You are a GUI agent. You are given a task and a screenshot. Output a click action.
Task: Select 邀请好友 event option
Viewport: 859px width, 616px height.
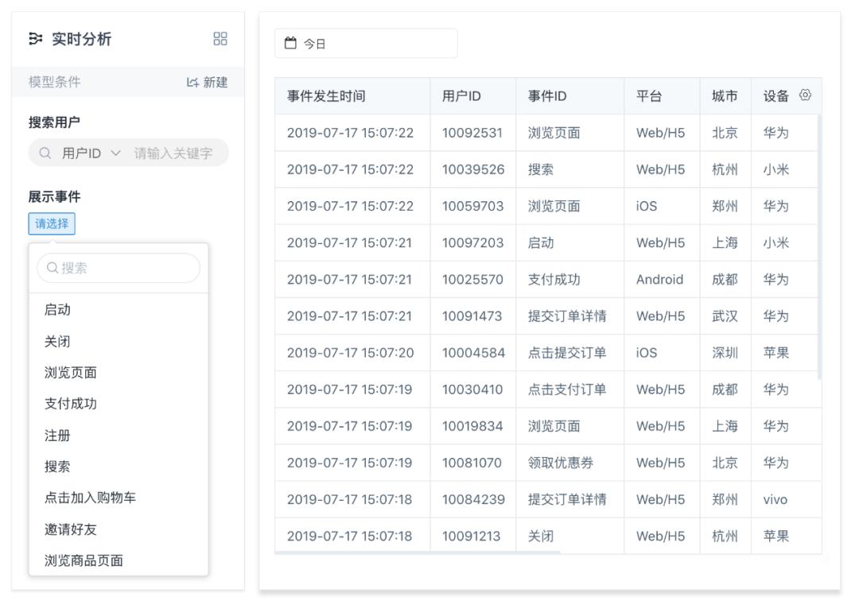pyautogui.click(x=70, y=529)
